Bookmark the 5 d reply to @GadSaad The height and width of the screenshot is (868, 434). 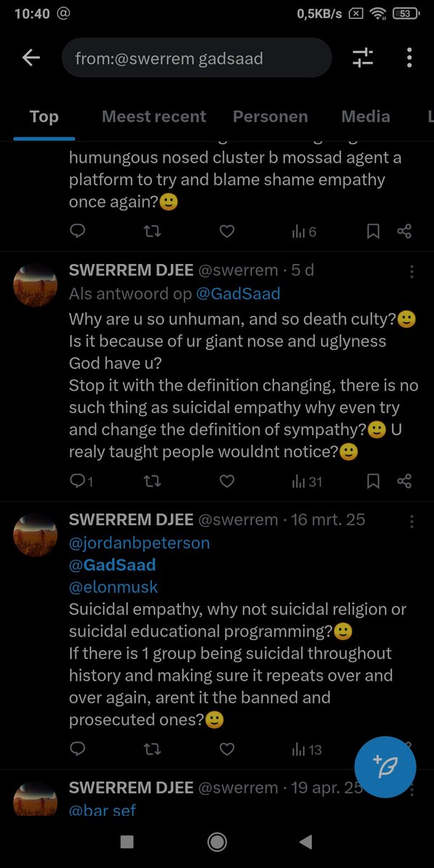[373, 481]
